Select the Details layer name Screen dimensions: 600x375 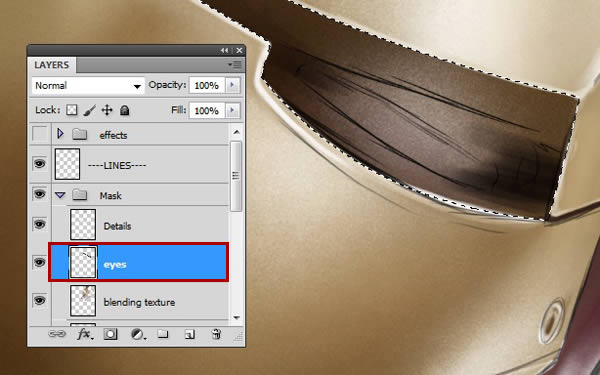(117, 226)
